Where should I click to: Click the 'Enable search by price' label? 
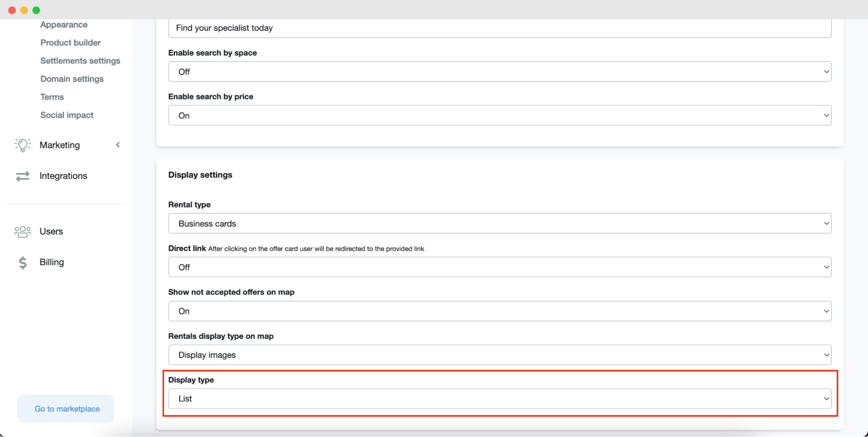coord(211,96)
